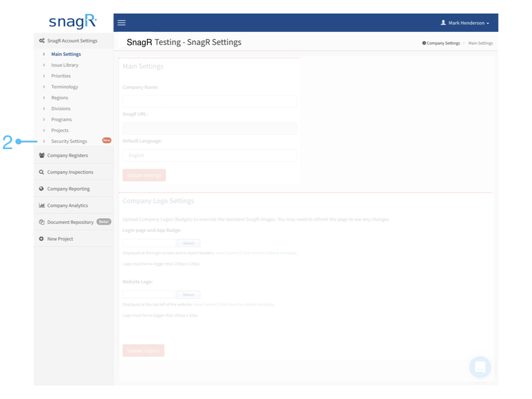
Task: Click the gears icon next to SnagR Account Settings
Action: (x=42, y=41)
